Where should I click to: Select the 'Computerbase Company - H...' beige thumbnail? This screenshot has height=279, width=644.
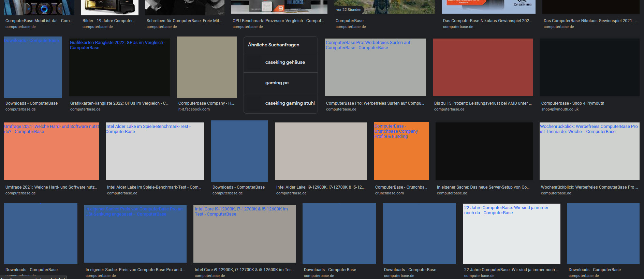pyautogui.click(x=207, y=67)
